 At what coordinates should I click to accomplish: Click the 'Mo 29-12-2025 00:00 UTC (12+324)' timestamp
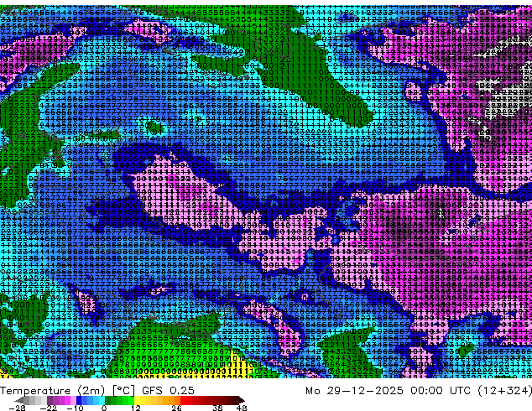(419, 391)
